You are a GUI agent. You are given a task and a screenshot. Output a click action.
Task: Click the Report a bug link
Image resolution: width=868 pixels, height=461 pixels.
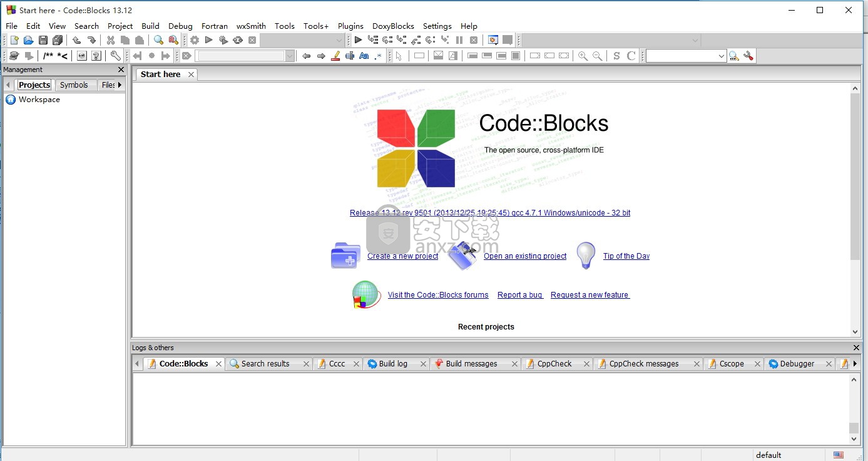click(x=520, y=295)
